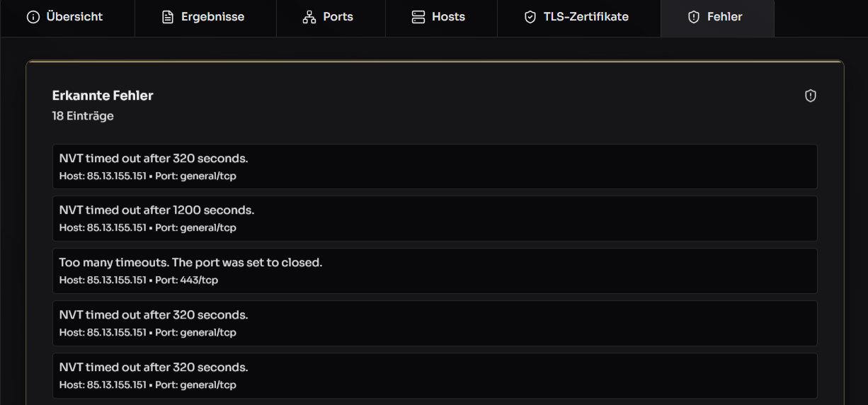
Task: Click the topmost NVT 320 seconds timeout entry
Action: pos(435,166)
